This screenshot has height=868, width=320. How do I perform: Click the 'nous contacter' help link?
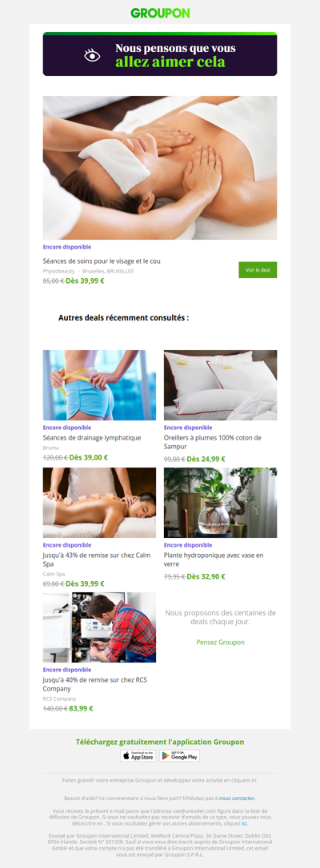tap(237, 798)
